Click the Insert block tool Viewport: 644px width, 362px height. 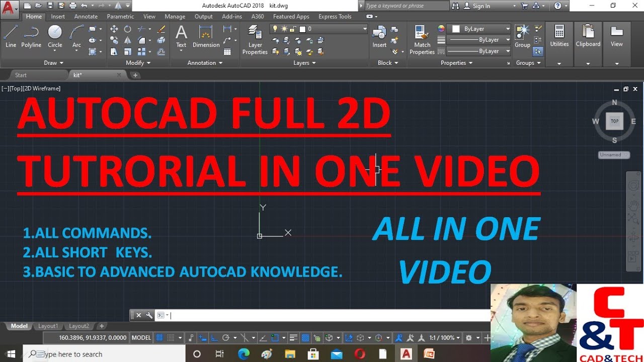coord(379,36)
